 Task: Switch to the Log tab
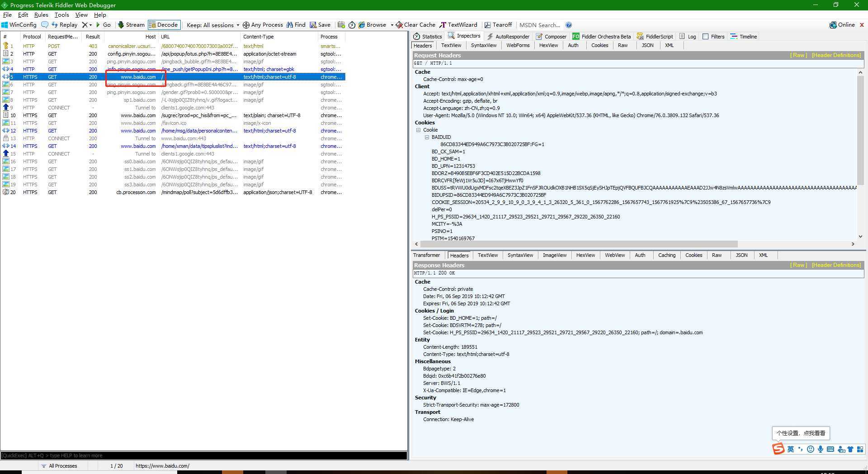[x=688, y=37]
